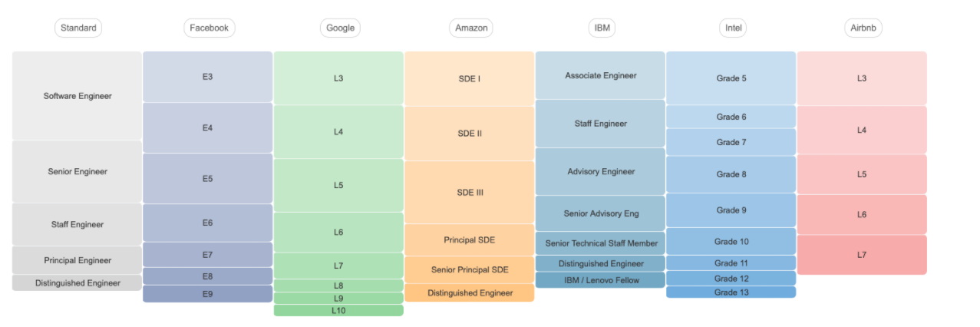Select Google L10 level bar
This screenshot has height=327, width=980.
(338, 310)
